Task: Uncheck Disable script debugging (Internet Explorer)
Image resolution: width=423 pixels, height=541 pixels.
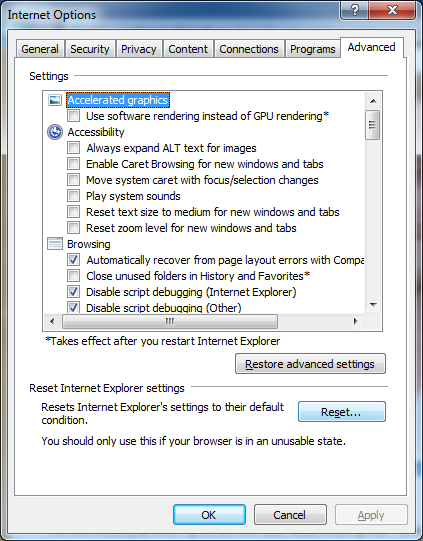Action: pos(73,292)
